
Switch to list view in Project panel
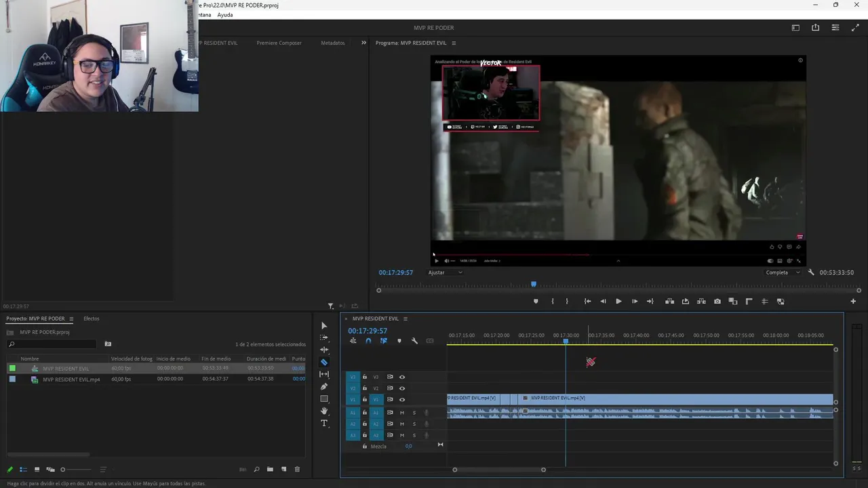pos(23,469)
